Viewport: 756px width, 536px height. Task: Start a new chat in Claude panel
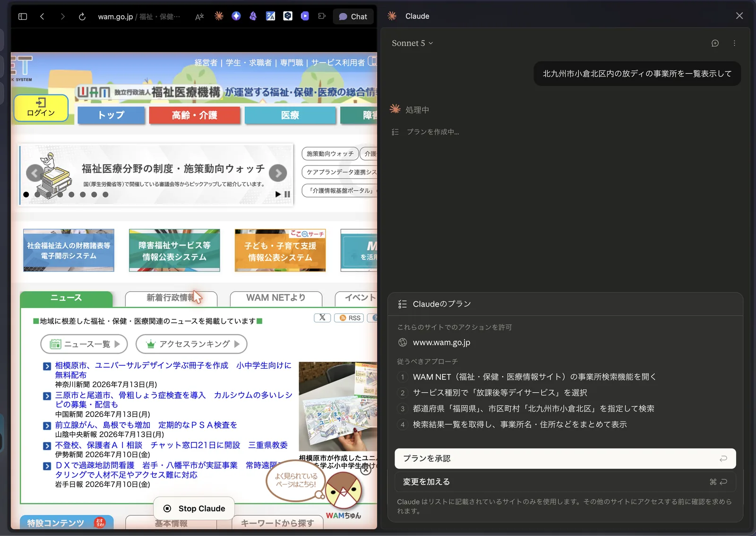tap(715, 43)
